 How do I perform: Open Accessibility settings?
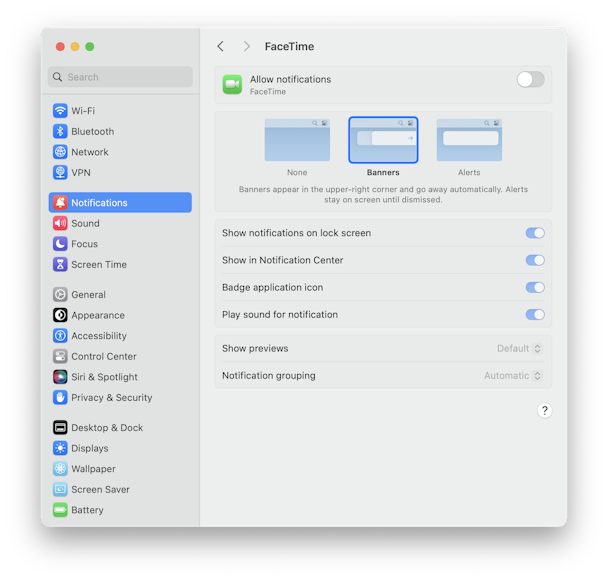[x=120, y=335]
